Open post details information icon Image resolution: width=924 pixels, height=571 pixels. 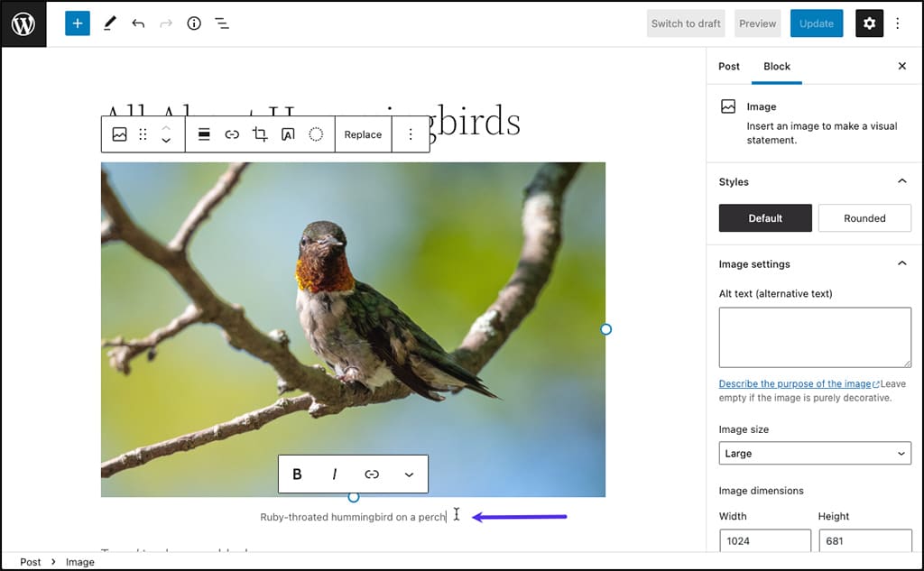193,23
